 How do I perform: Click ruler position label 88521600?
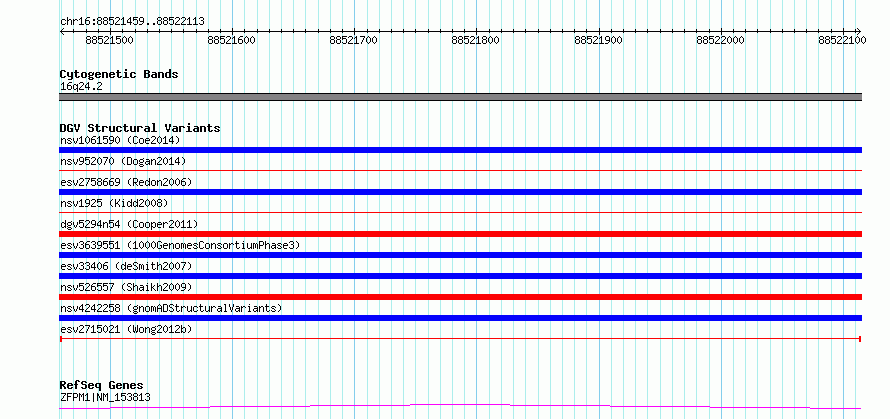232,40
